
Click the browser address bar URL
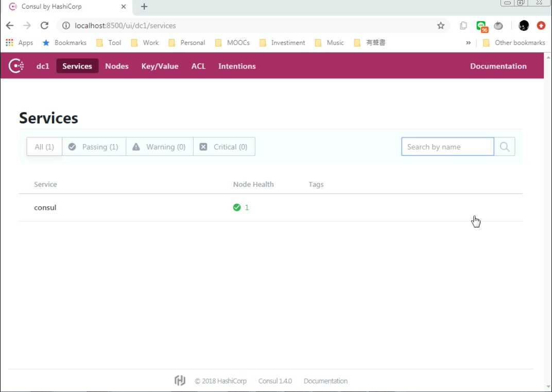[125, 25]
